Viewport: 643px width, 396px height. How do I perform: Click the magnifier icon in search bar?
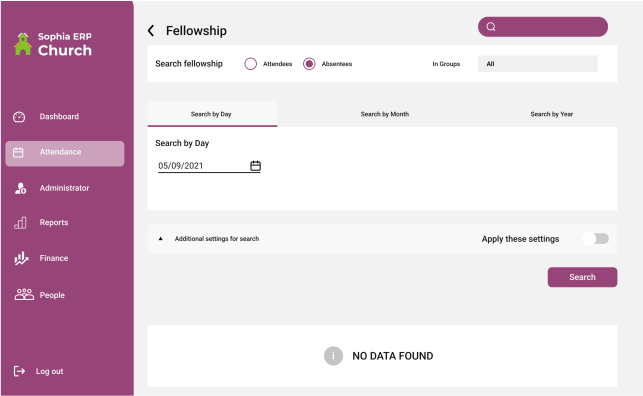(x=491, y=27)
